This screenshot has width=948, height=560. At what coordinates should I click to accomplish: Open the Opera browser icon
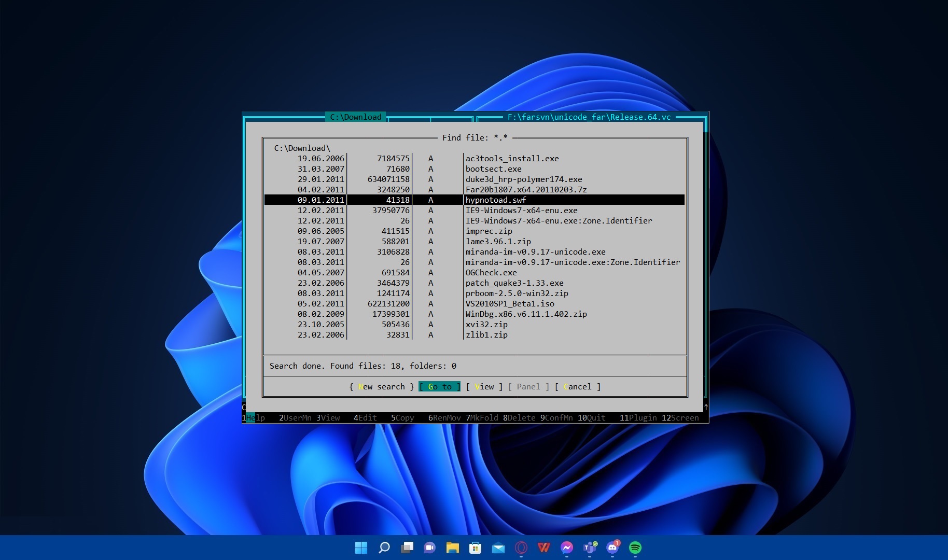tap(521, 548)
